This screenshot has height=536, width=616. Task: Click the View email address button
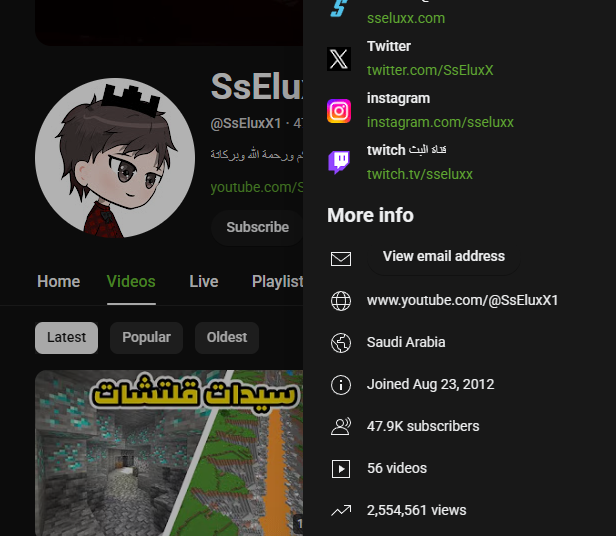coord(444,257)
